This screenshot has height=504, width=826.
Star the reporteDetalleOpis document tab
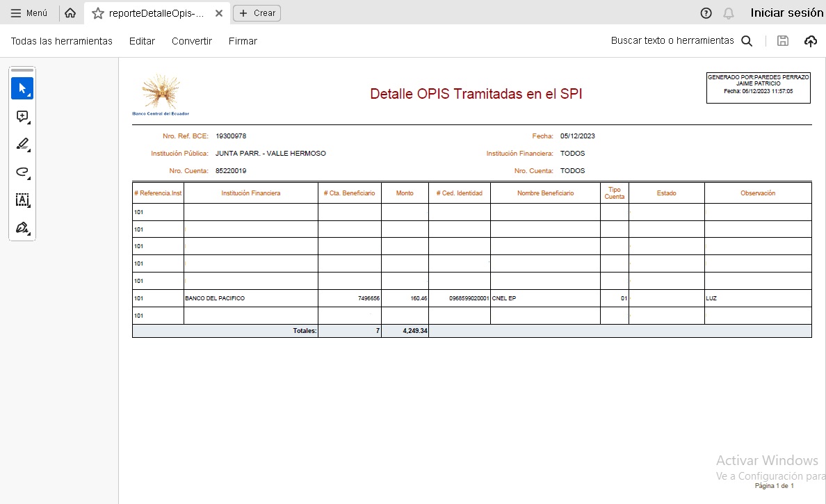click(98, 13)
